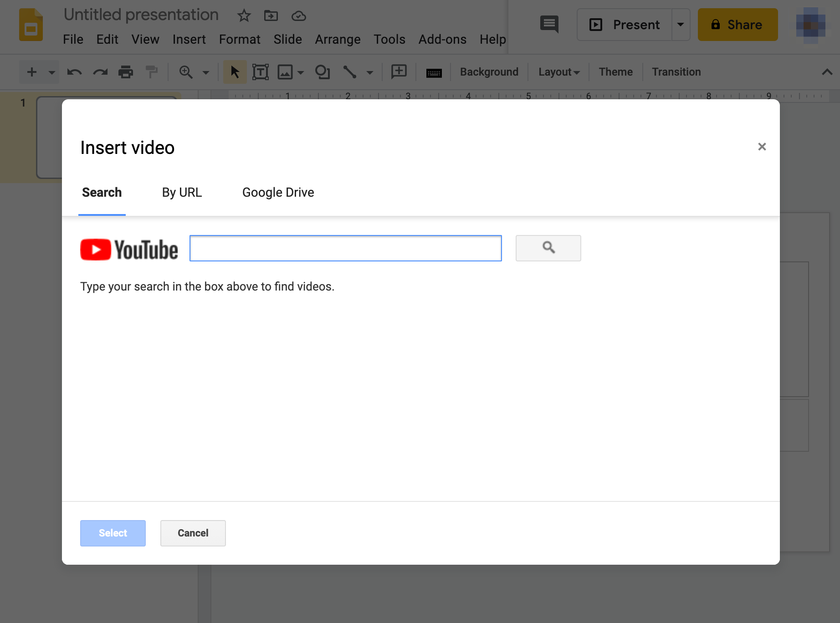Screen dimensions: 840x623
Task: Open the File menu
Action: (73, 40)
